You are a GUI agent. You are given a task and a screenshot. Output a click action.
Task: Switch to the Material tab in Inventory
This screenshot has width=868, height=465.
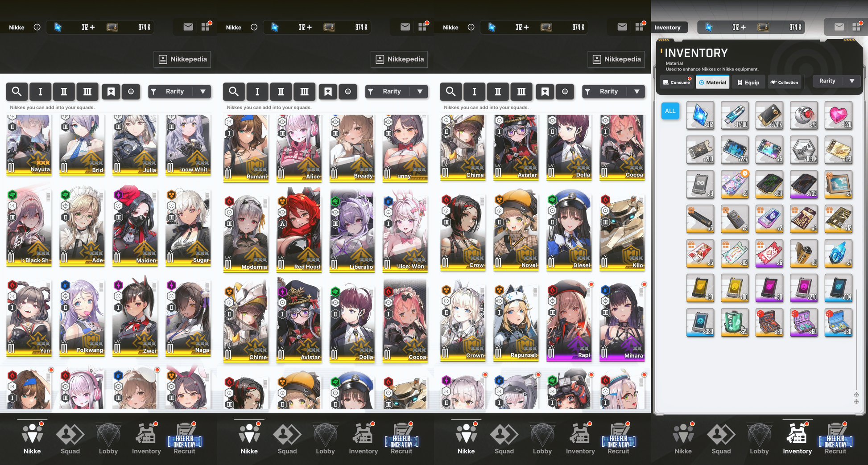713,82
